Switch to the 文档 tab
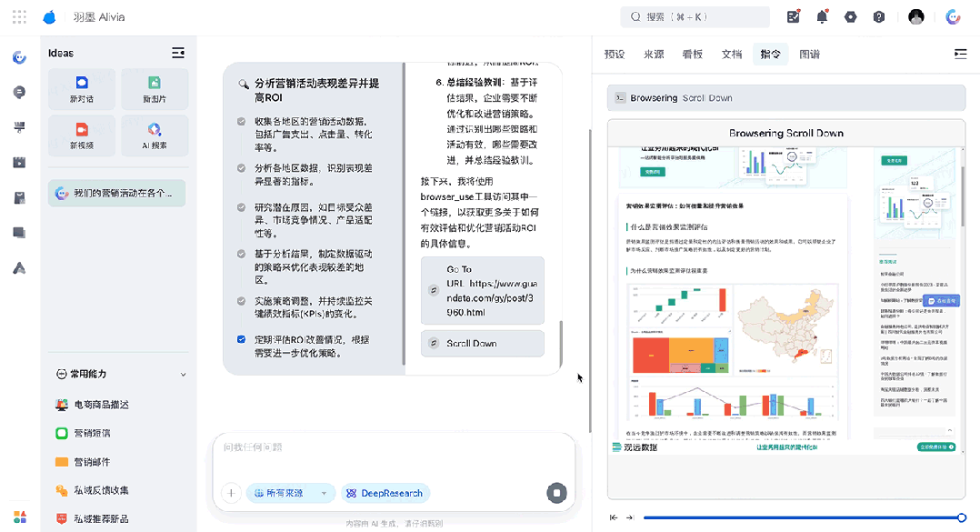This screenshot has width=980, height=532. tap(731, 55)
